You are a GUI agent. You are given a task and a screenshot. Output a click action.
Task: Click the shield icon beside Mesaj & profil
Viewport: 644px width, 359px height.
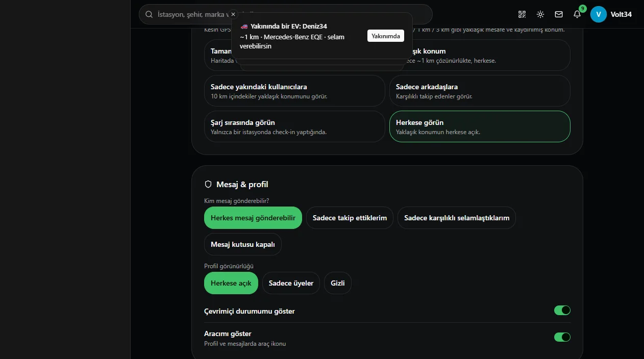coord(208,184)
